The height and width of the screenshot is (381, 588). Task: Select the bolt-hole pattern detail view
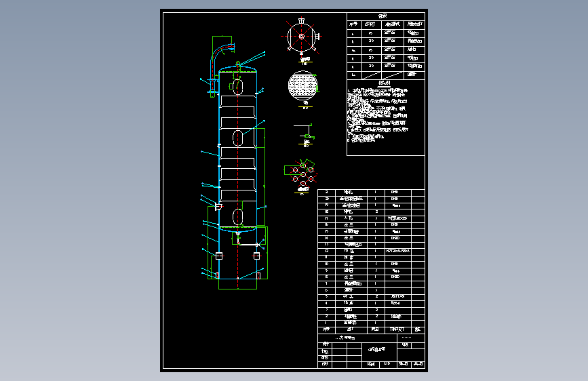[302, 174]
